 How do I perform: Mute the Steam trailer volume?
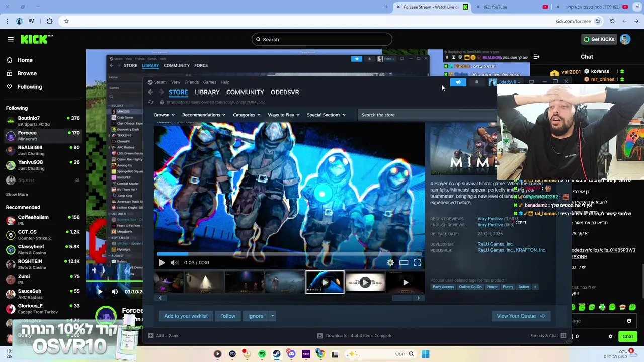point(174,262)
